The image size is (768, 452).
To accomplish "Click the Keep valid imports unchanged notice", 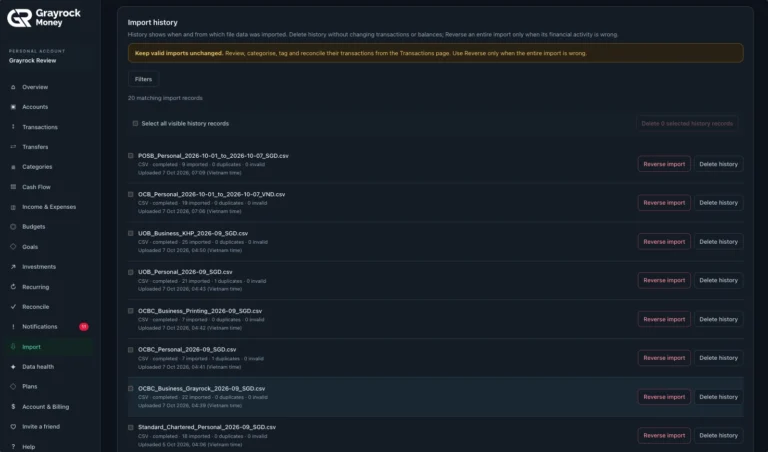I will [x=435, y=53].
